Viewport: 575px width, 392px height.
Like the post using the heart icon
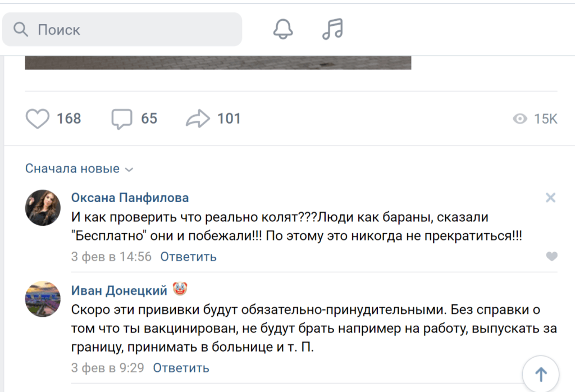coord(37,118)
